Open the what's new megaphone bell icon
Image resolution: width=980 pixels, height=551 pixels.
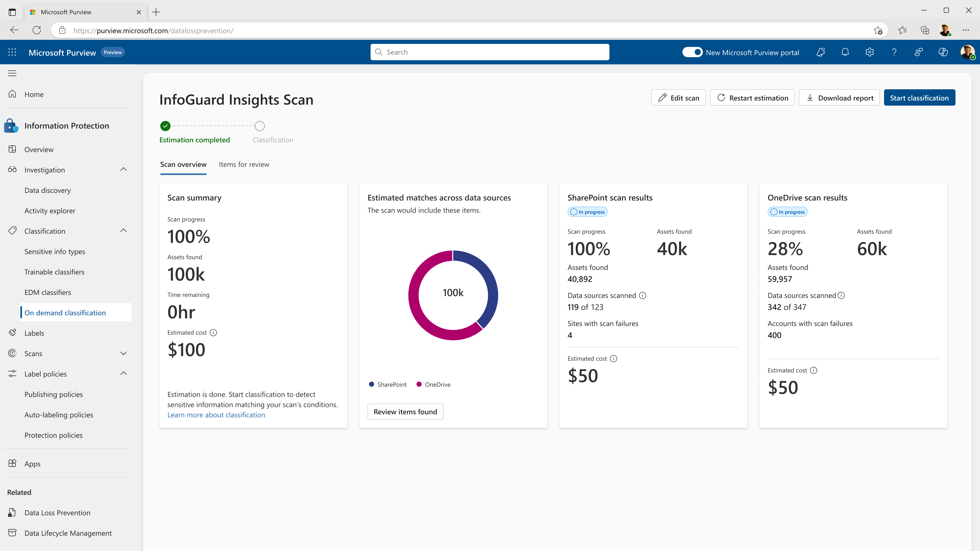coord(820,52)
